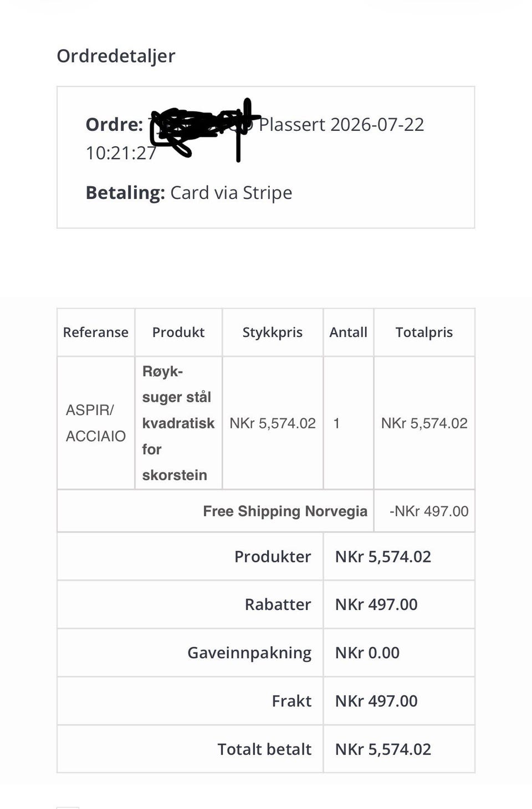Viewport: 532px width, 809px height.
Task: Click the Frakt summary row label
Action: pyautogui.click(x=291, y=701)
